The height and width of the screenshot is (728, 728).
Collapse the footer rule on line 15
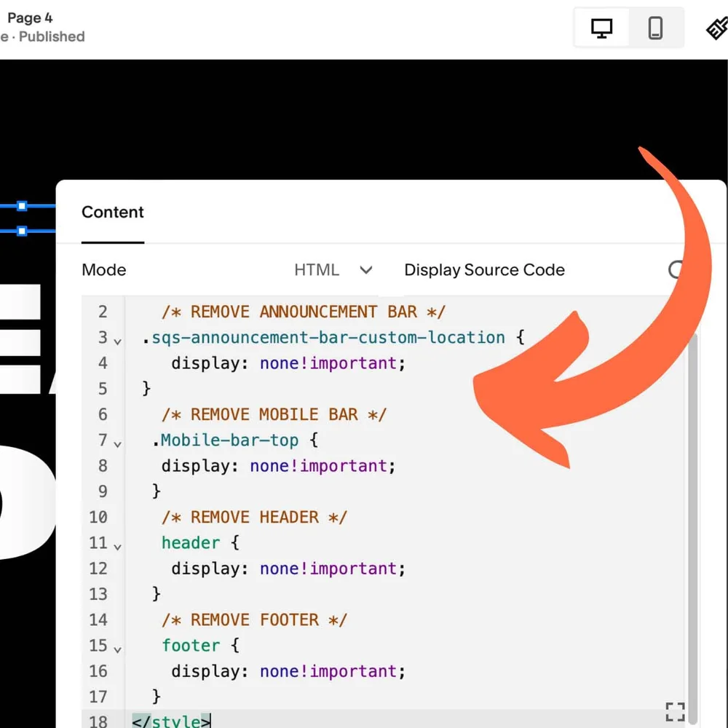[x=118, y=649]
